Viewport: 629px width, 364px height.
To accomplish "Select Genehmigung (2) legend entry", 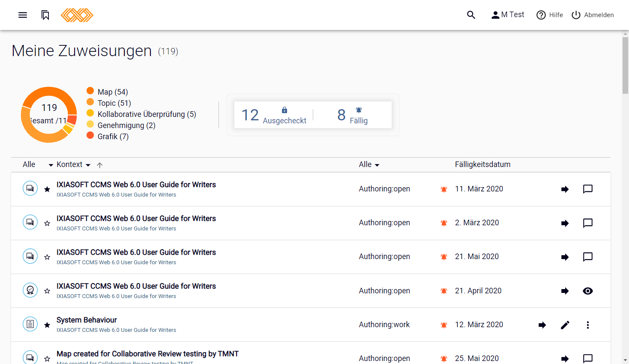I will point(121,125).
